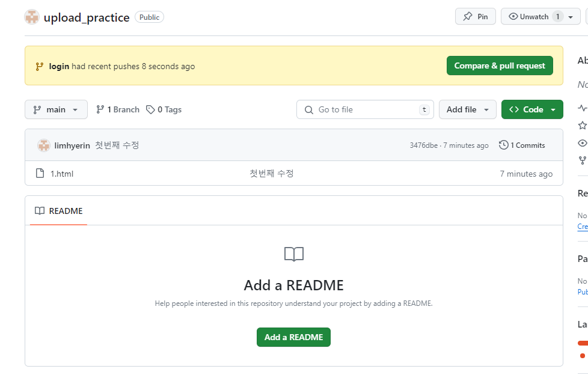
Task: Open commit hash 3476dbe
Action: click(x=423, y=145)
